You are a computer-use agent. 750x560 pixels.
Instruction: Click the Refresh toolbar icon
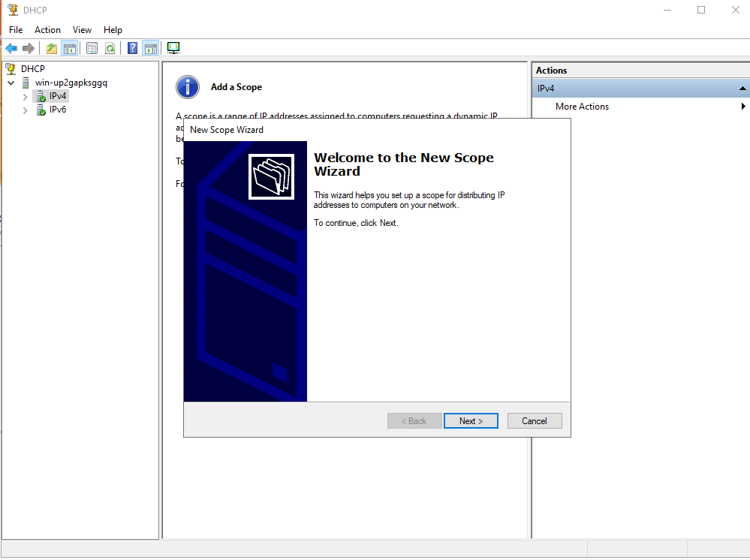(110, 48)
